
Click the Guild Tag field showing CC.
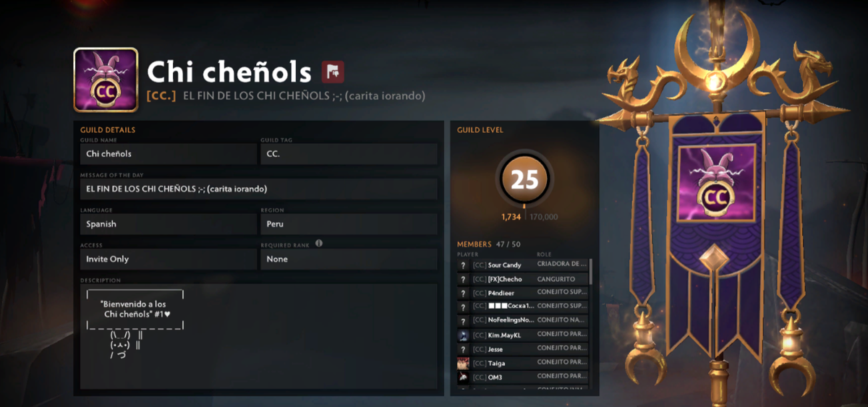[x=349, y=154]
